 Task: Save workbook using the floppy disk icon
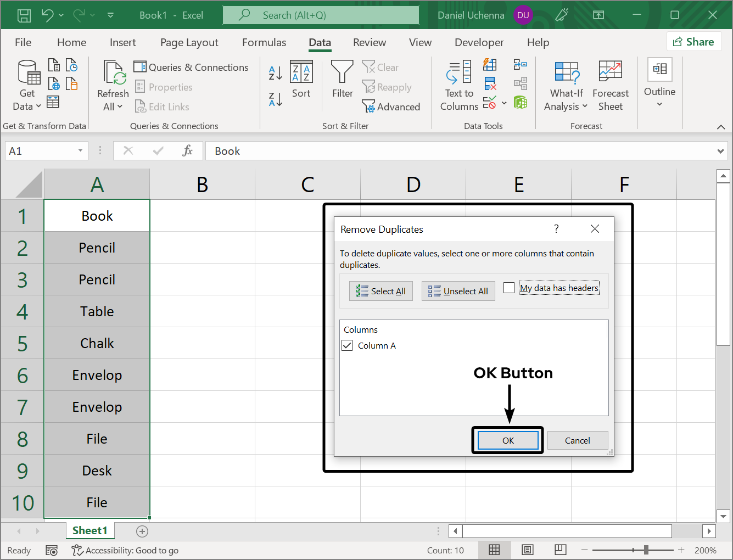tap(24, 15)
